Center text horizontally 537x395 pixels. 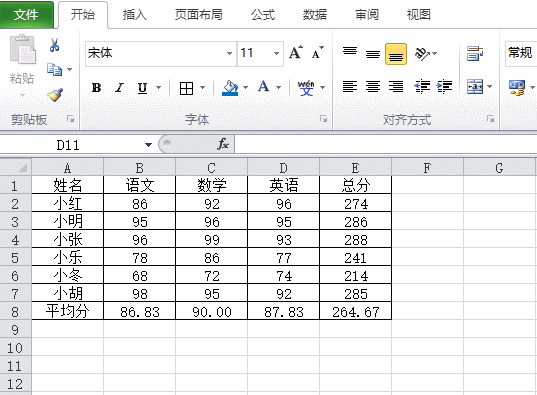tap(373, 86)
